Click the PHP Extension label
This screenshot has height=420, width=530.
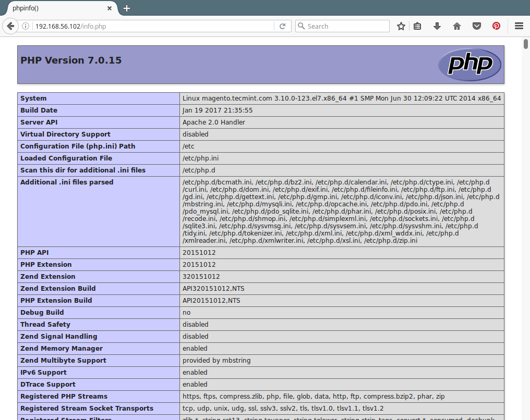(x=46, y=265)
